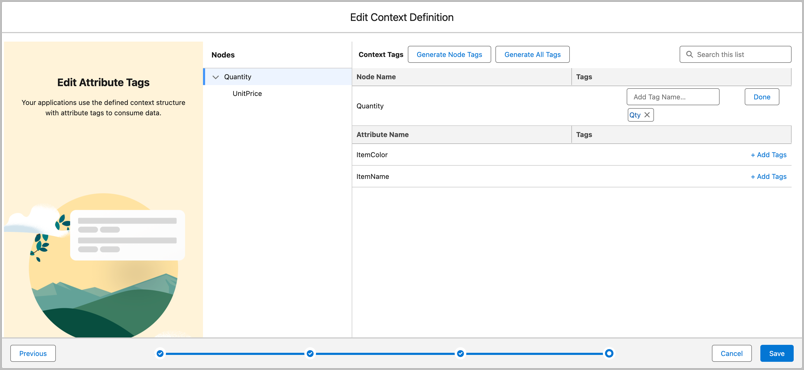
Task: Click the search magnifier icon
Action: (x=689, y=54)
